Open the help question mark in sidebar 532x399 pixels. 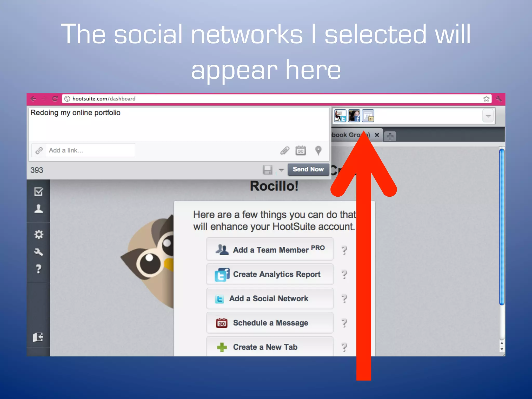(38, 269)
